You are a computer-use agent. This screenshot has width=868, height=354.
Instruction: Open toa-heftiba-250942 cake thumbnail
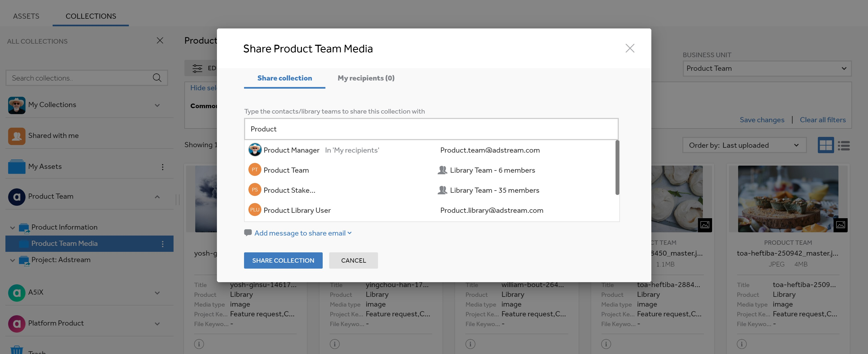pos(788,198)
